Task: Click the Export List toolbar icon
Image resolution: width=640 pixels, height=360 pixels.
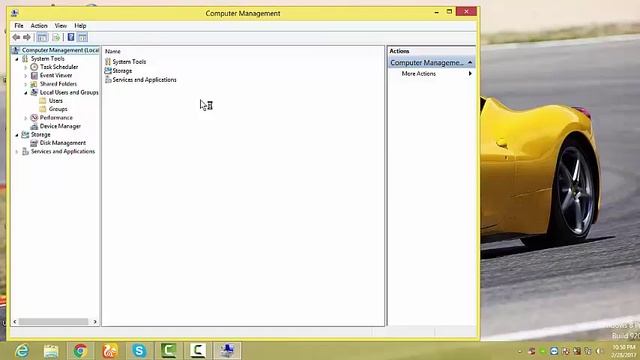Action: (x=56, y=38)
